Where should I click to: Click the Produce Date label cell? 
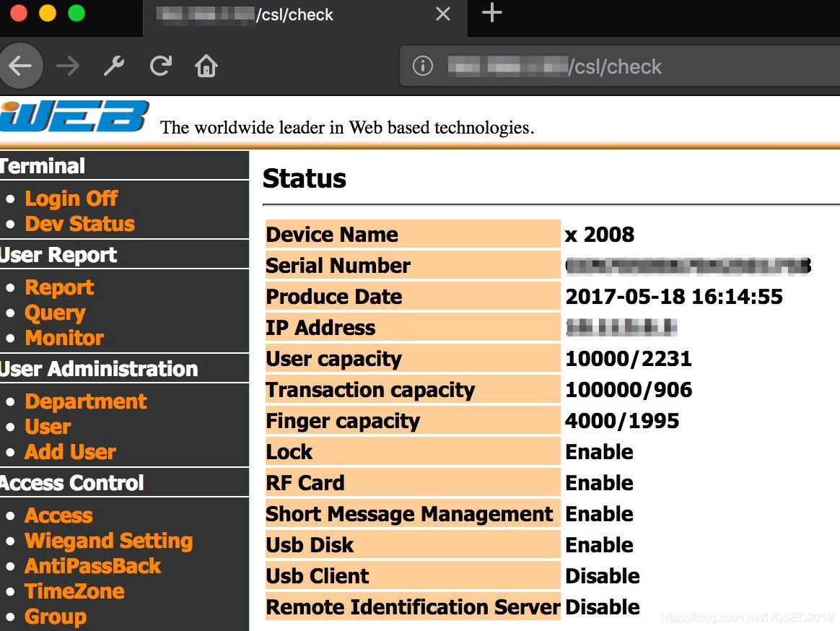pyautogui.click(x=413, y=297)
